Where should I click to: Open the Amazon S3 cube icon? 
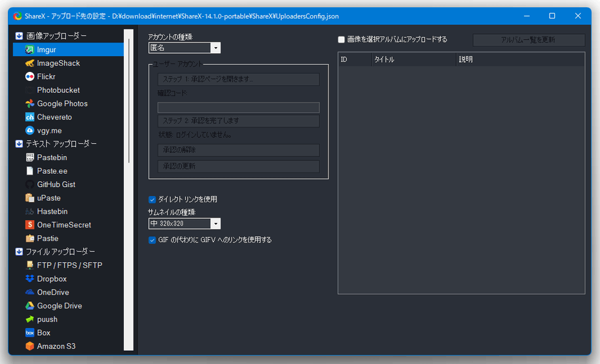(29, 346)
